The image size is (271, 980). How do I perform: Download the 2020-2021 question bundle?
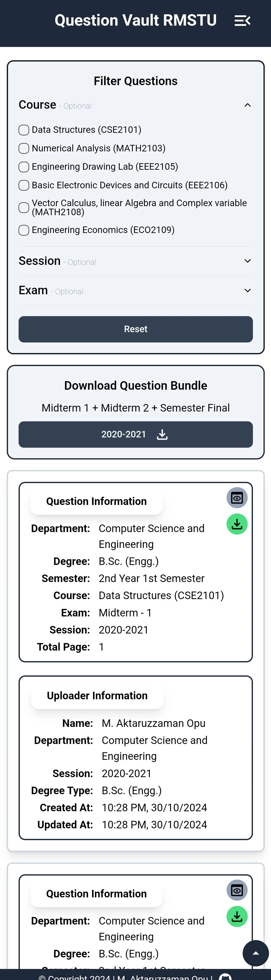pos(136,434)
